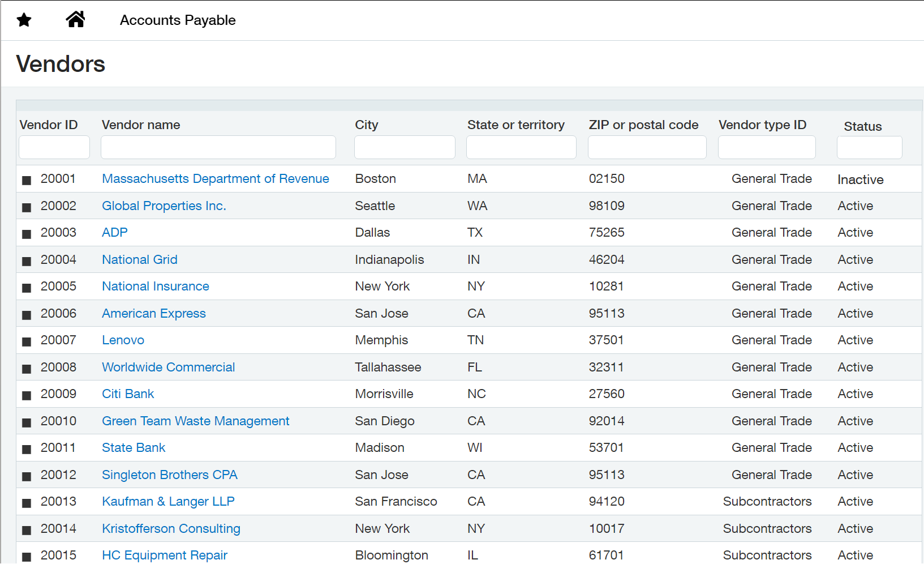Click the favorites star icon

tap(24, 20)
